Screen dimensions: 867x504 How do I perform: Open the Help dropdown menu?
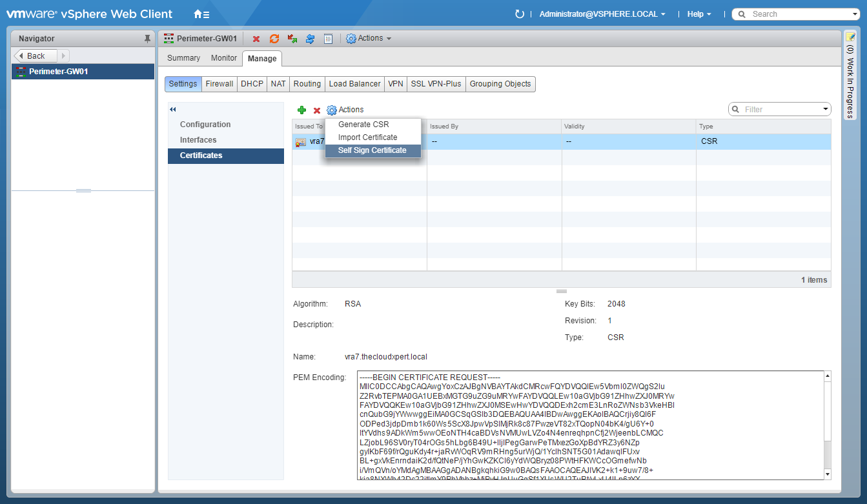(x=699, y=14)
